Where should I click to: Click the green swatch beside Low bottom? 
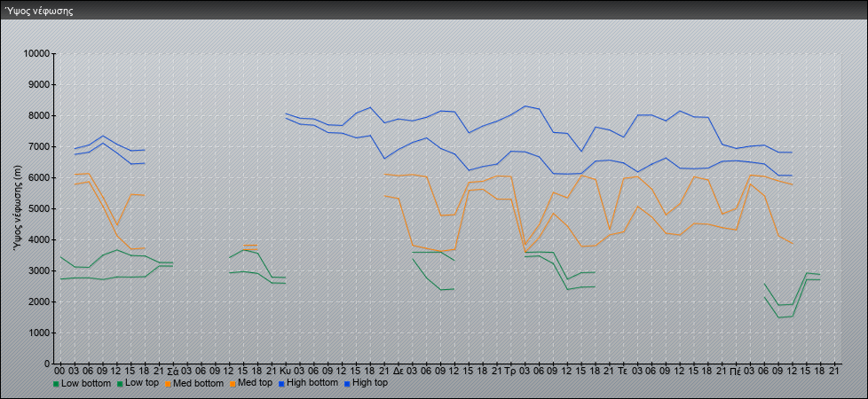click(x=56, y=384)
